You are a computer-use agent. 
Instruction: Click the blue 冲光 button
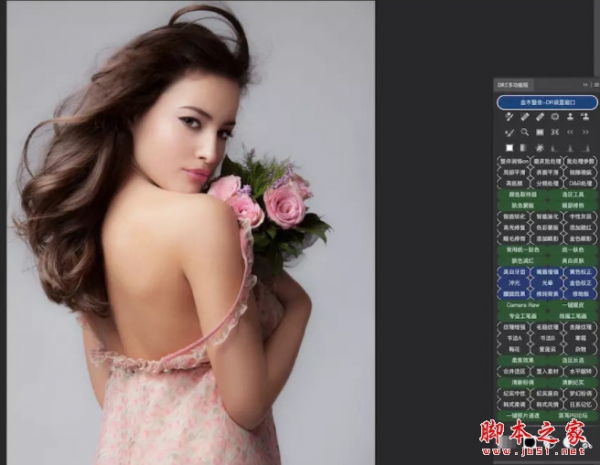pos(514,283)
